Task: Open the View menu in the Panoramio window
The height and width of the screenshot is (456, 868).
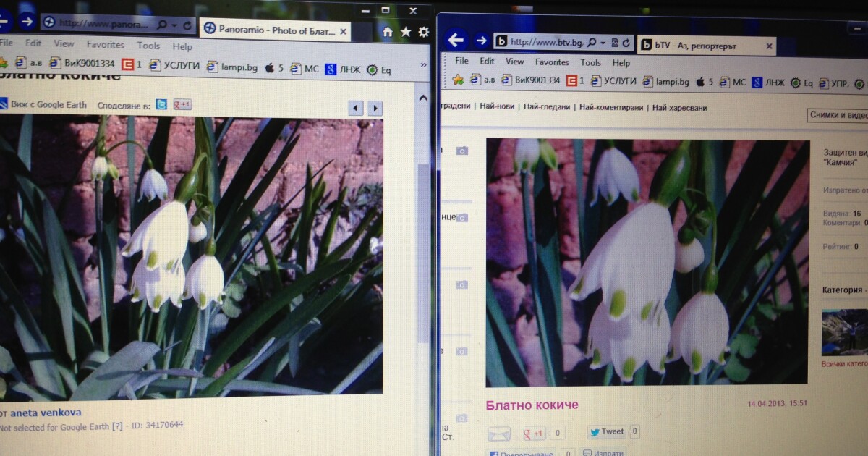Action: (x=64, y=44)
